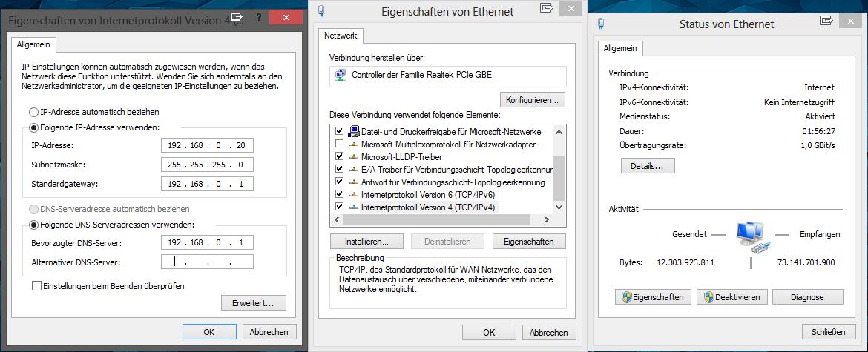Uncheck Internetprotokoll Version 4 (TCP/IPv4)

(x=339, y=207)
